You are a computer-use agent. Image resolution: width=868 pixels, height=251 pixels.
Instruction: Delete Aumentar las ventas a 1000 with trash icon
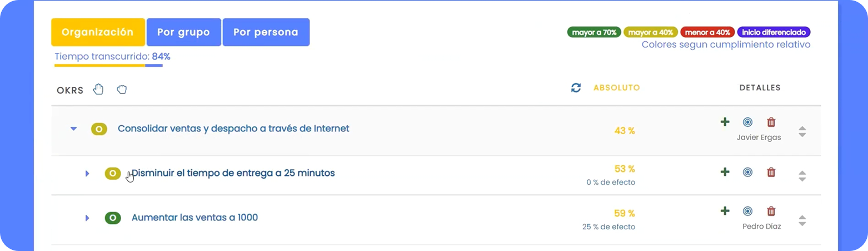click(x=771, y=211)
